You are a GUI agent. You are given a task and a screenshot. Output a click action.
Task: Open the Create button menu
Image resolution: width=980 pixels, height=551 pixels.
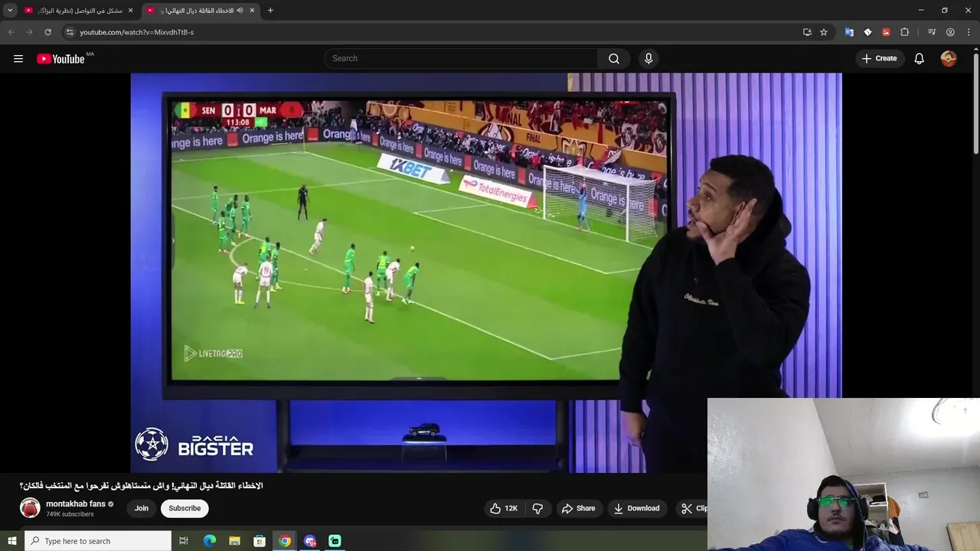pos(879,59)
